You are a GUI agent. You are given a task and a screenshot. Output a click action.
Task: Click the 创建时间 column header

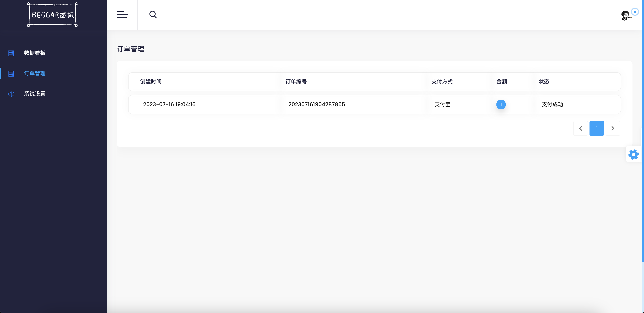(150, 82)
